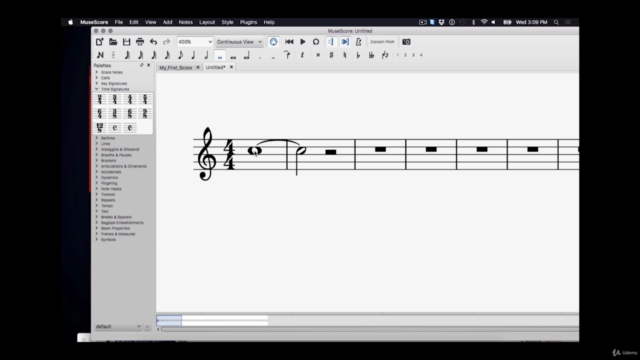Select the rest input icon
640x360 pixels.
tap(302, 55)
